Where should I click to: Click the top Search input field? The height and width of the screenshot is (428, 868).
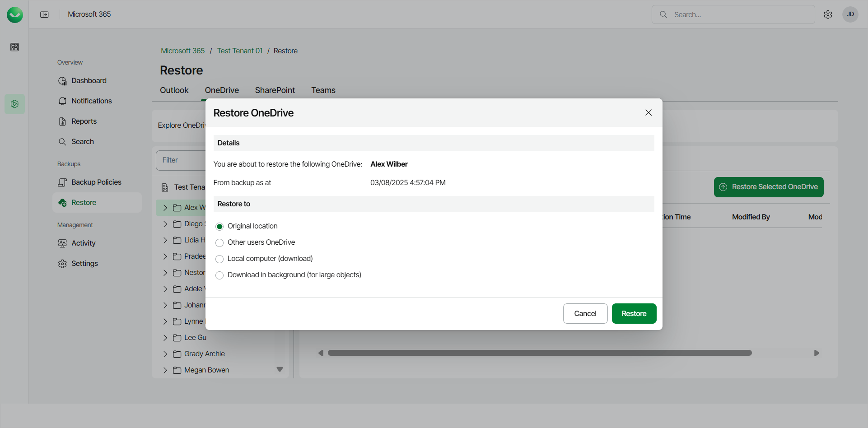click(x=733, y=14)
